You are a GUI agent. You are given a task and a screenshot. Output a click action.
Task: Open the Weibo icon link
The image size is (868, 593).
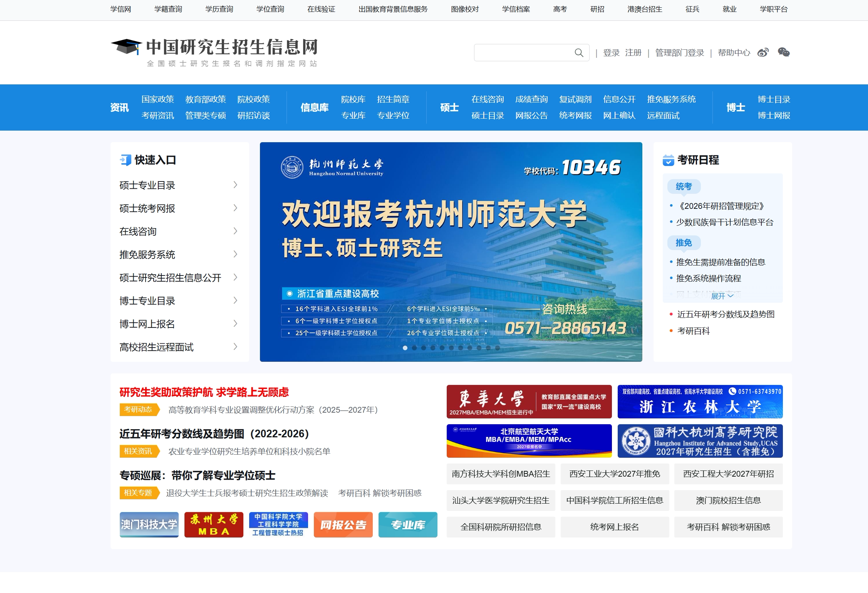[763, 52]
